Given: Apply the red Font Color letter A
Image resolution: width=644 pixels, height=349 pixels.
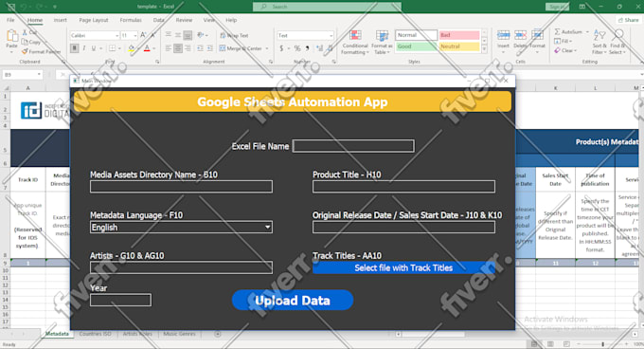Looking at the screenshot, I should click(x=147, y=48).
